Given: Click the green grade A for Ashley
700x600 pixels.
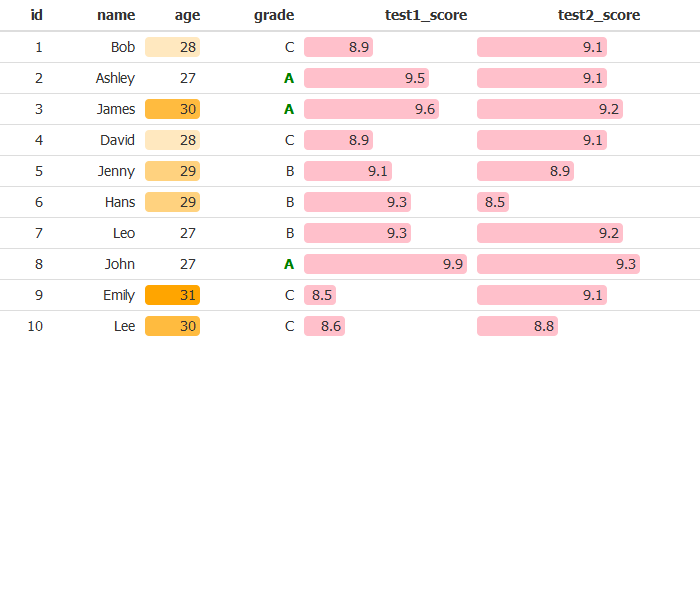Looking at the screenshot, I should 289,78.
